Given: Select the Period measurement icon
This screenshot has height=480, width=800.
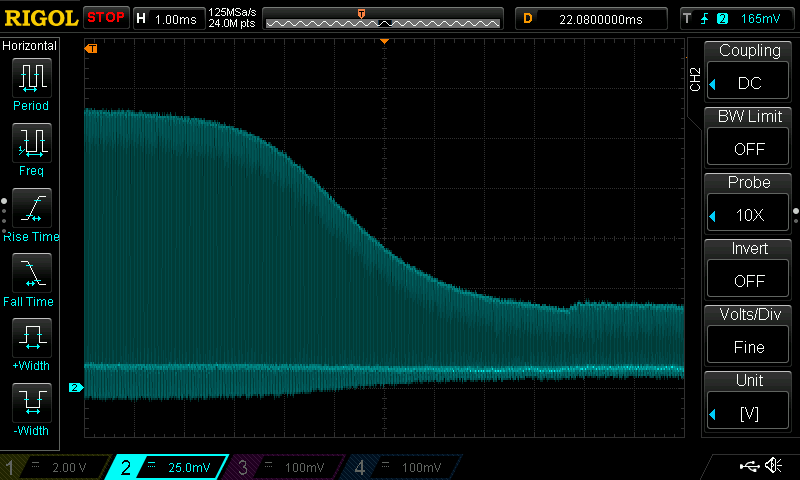Looking at the screenshot, I should coord(31,77).
